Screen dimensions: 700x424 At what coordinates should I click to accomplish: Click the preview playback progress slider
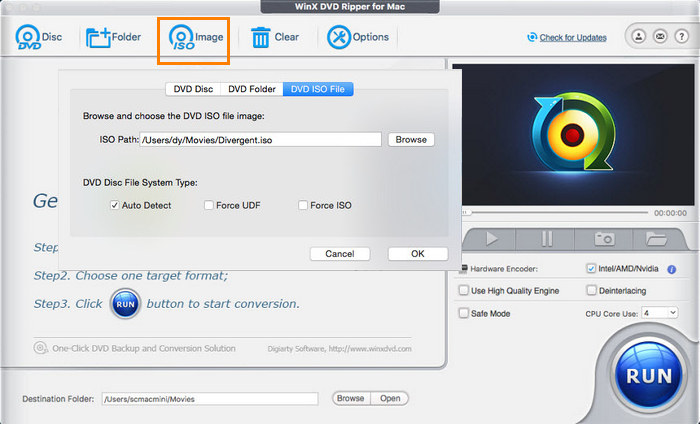(x=556, y=213)
